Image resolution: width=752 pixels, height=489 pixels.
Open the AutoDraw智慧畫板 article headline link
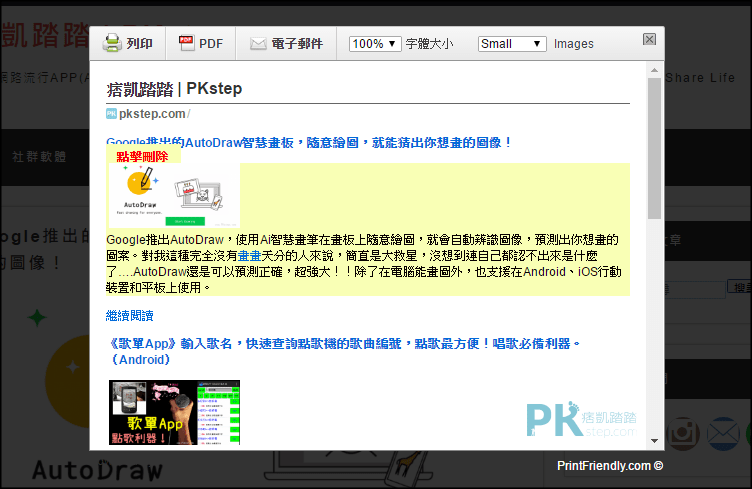click(309, 142)
